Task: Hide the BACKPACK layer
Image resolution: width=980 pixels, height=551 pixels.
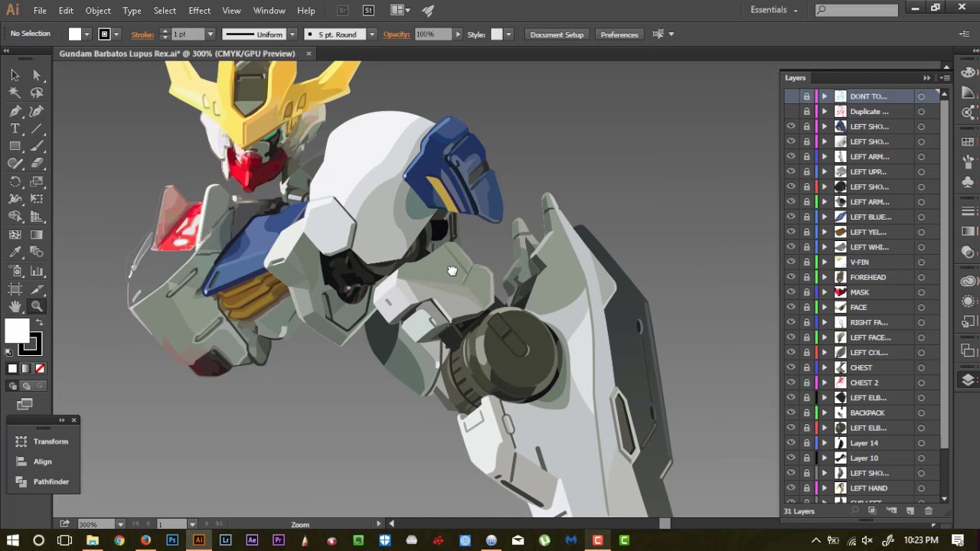Action: tap(791, 412)
